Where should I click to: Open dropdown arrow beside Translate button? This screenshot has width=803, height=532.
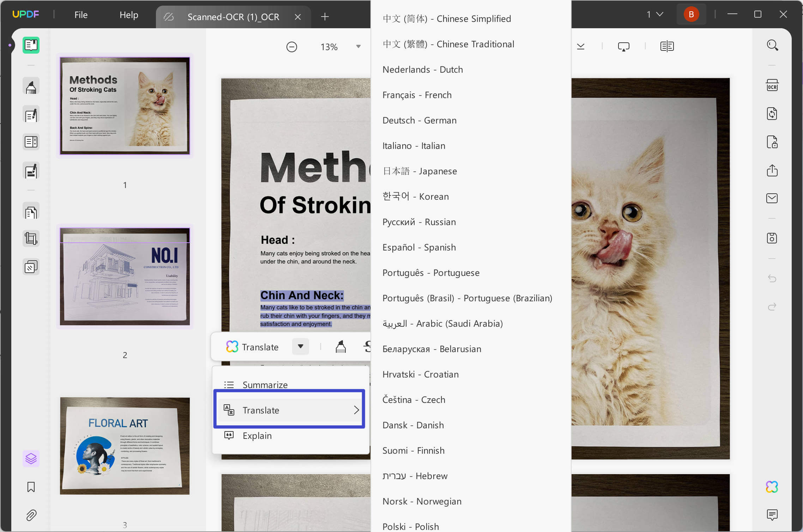point(300,346)
